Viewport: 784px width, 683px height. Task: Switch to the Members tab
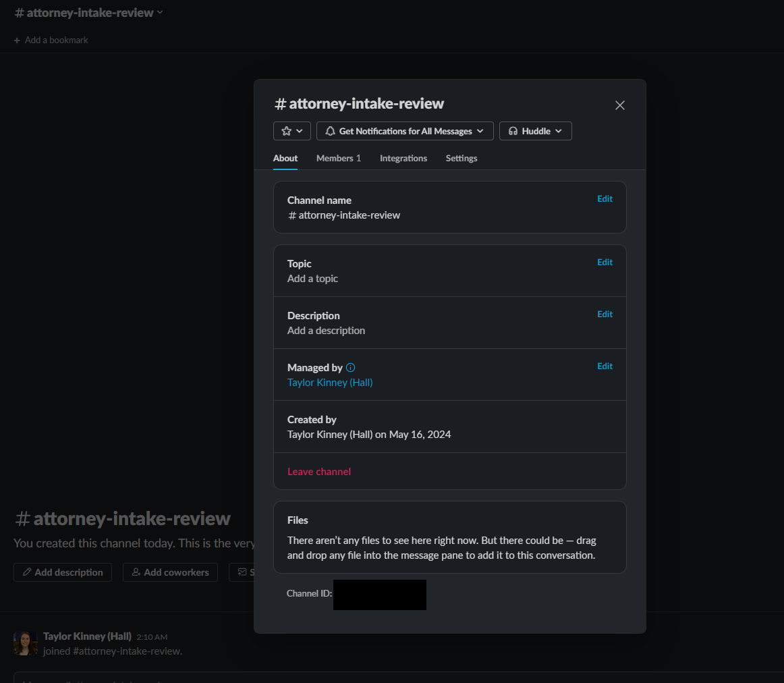(337, 158)
